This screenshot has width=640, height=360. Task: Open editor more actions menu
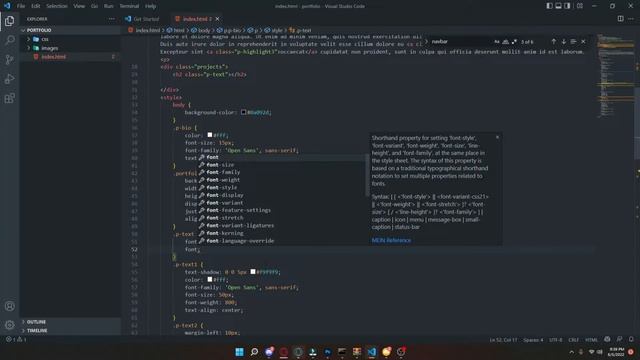pyautogui.click(x=631, y=19)
